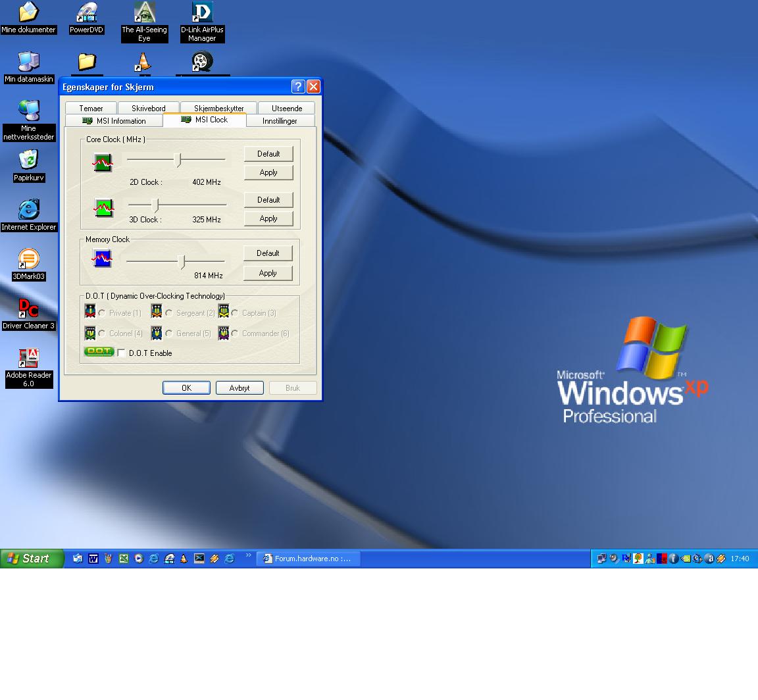This screenshot has width=758, height=700.
Task: Apply the 2D Clock setting
Action: (x=268, y=172)
